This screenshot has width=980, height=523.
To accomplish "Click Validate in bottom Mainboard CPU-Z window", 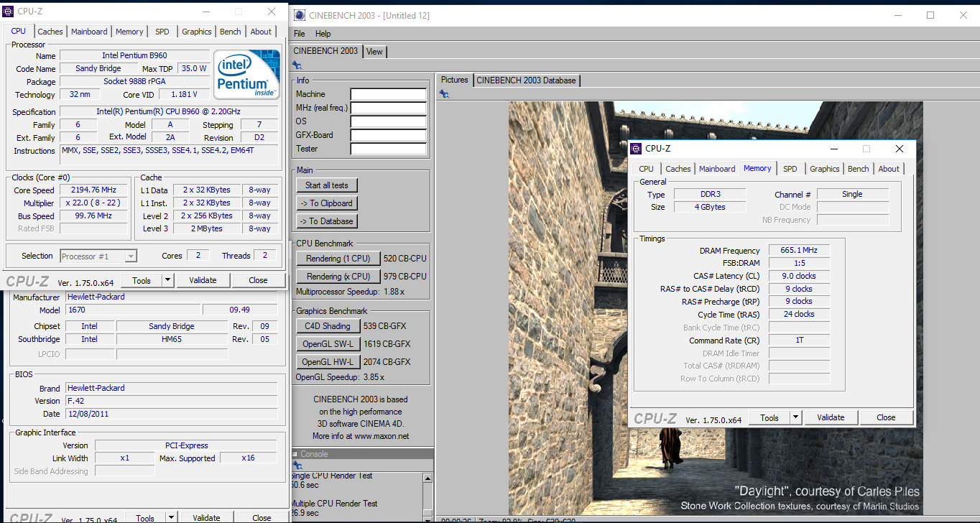I will (206, 517).
